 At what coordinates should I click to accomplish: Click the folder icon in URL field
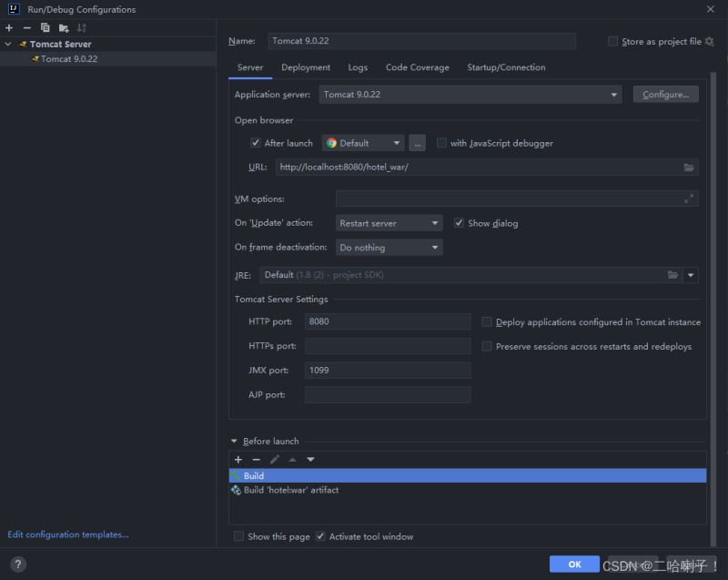tap(689, 168)
